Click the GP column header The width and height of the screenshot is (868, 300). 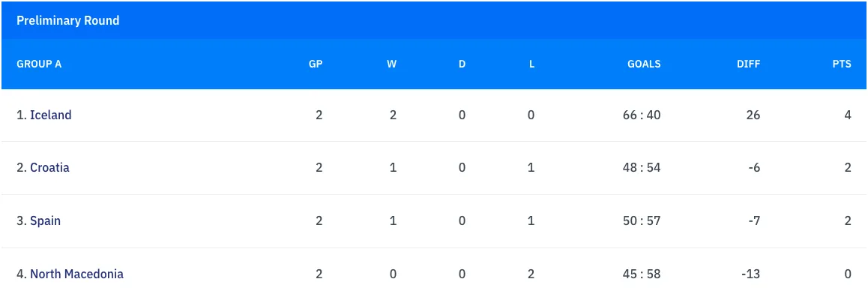tap(316, 64)
